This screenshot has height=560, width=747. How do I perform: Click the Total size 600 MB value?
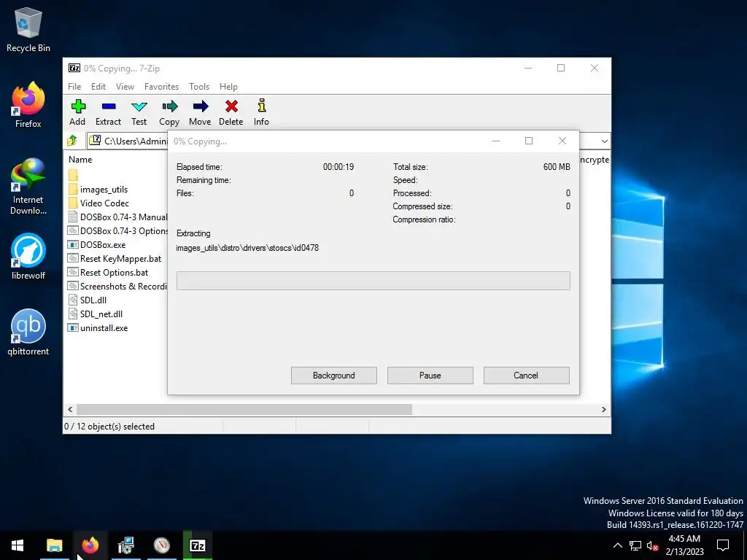[x=557, y=167]
